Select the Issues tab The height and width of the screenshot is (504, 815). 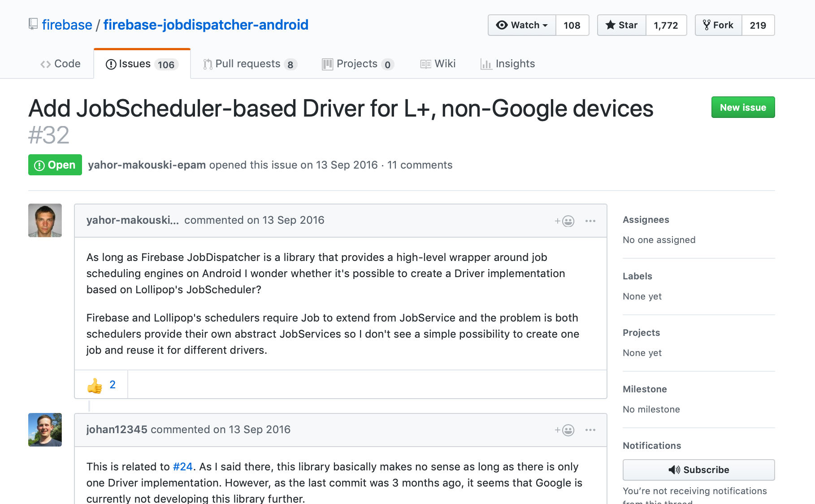pyautogui.click(x=142, y=64)
